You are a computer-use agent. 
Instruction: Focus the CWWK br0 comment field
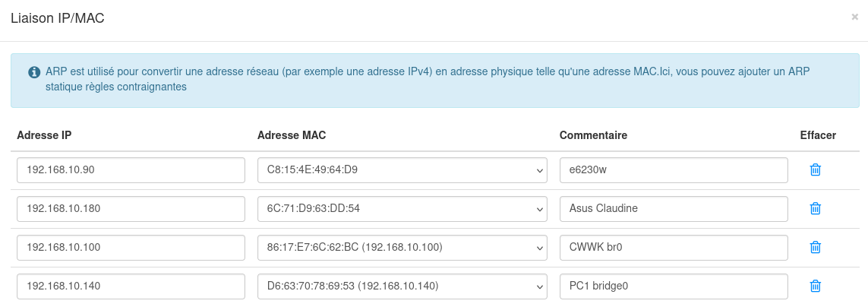[x=673, y=248]
